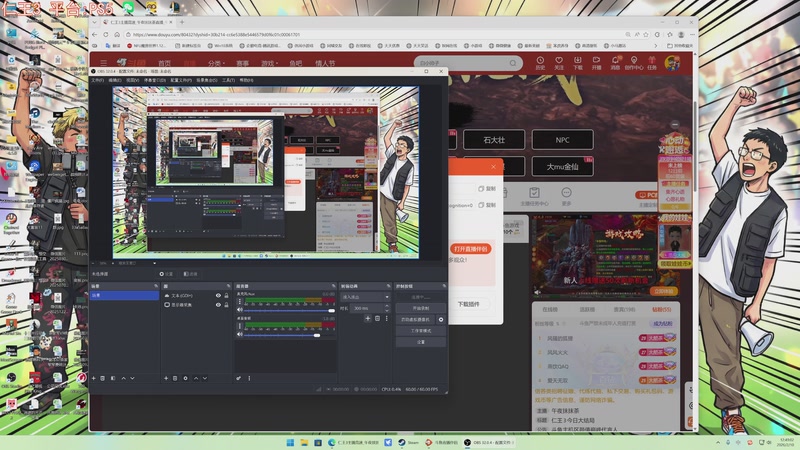The width and height of the screenshot is (800, 450).
Task: Open OBS 工具 (Tools) menu
Action: point(229,80)
